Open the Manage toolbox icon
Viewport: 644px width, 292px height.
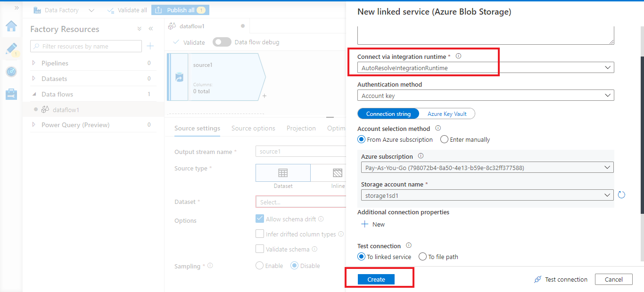click(11, 94)
